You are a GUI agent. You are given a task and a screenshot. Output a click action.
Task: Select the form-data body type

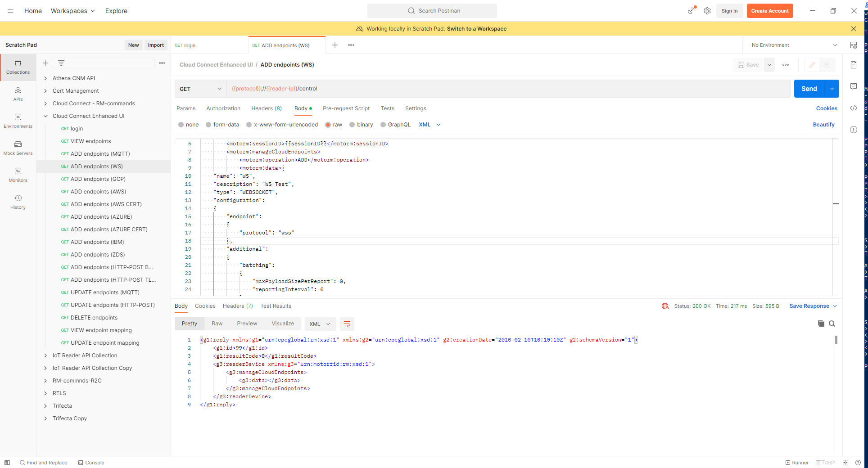[222, 125]
